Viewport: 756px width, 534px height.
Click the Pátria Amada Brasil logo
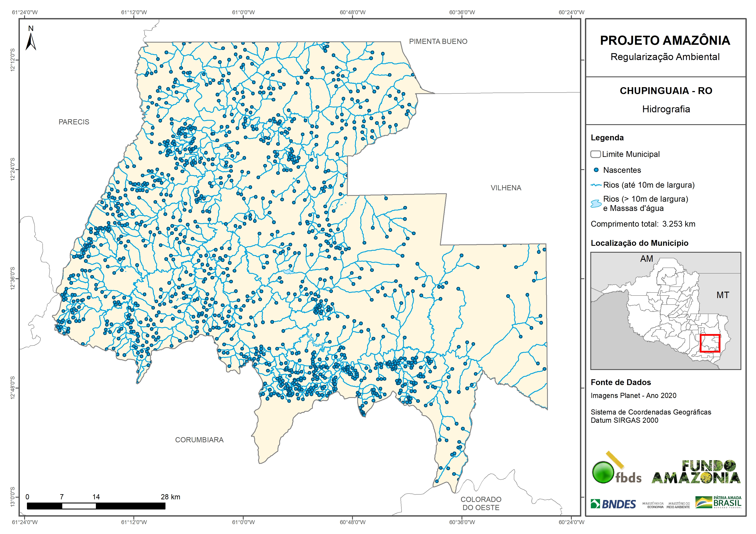[719, 502]
